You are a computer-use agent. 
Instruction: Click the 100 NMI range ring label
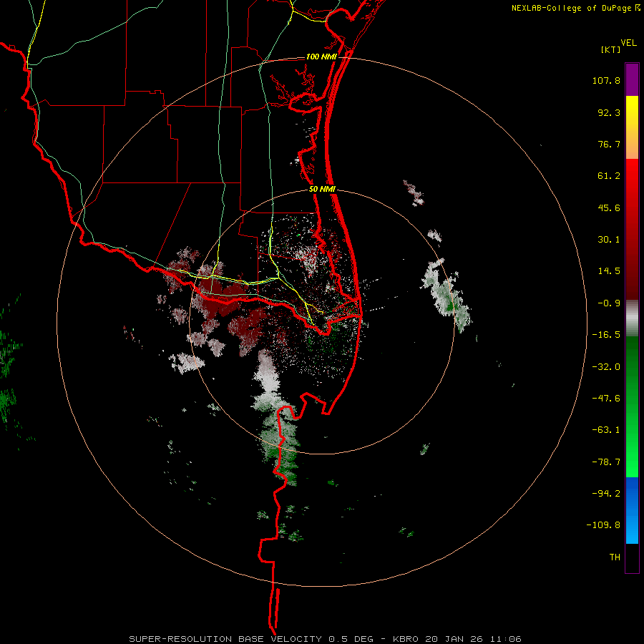(321, 57)
